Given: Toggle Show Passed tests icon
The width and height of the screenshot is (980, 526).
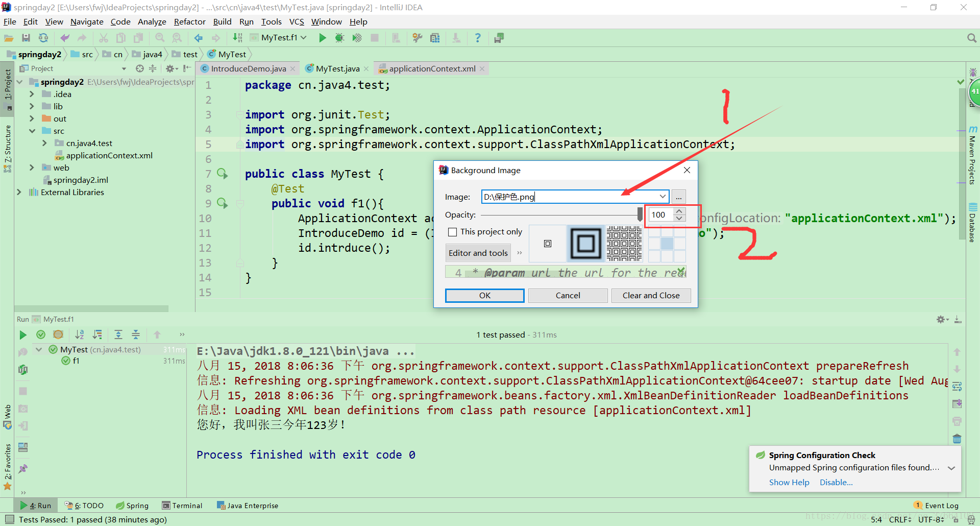Looking at the screenshot, I should (41, 335).
